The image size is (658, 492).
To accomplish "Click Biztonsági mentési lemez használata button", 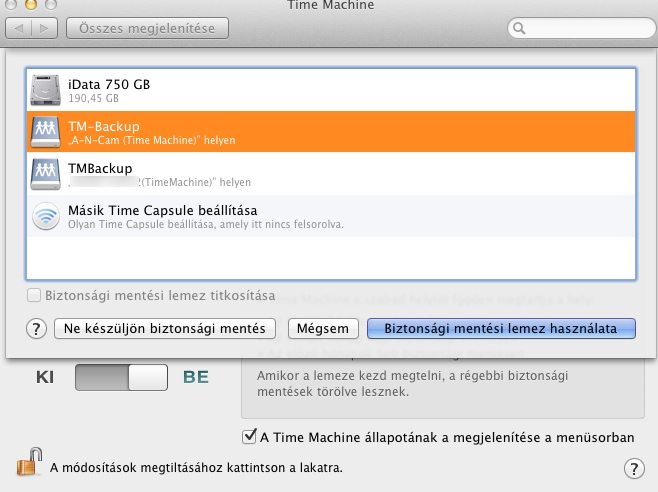I will (501, 328).
